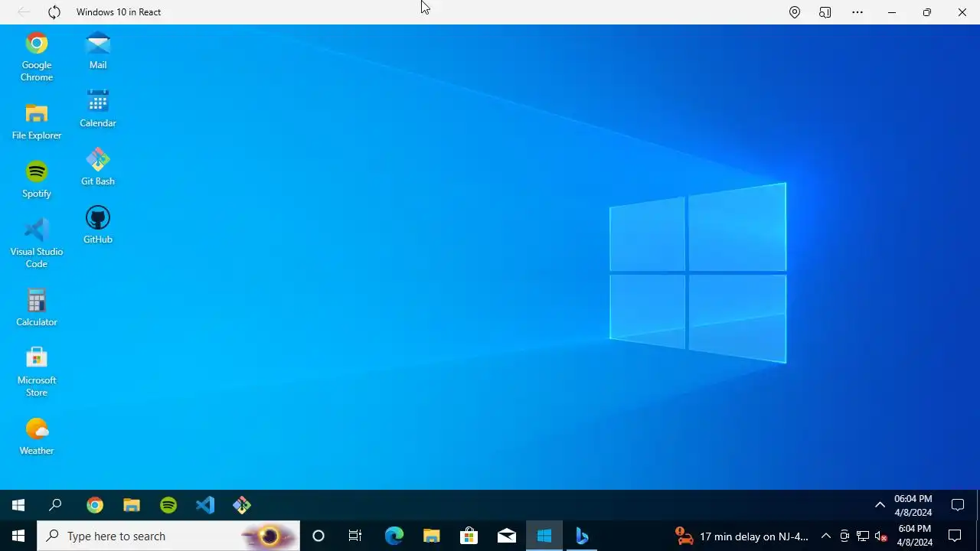Image resolution: width=980 pixels, height=551 pixels.
Task: Select the Calculator desktop icon
Action: tap(37, 308)
